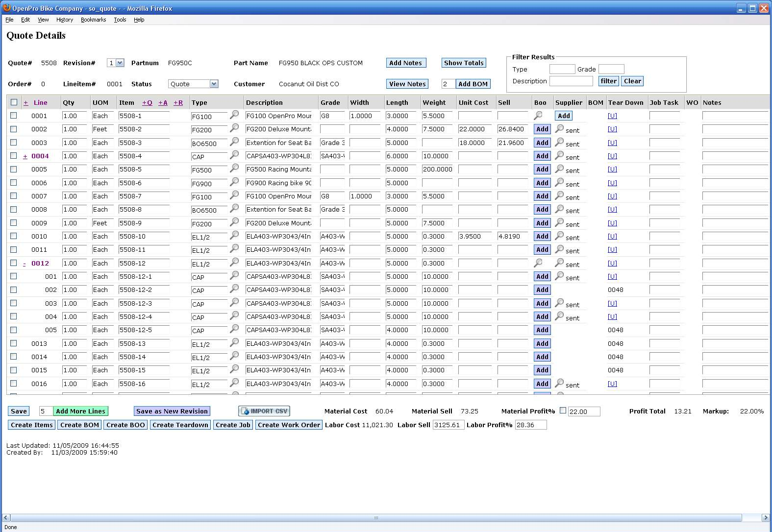
Task: Click the Type lookup magnifier on line 0001
Action: coord(234,115)
